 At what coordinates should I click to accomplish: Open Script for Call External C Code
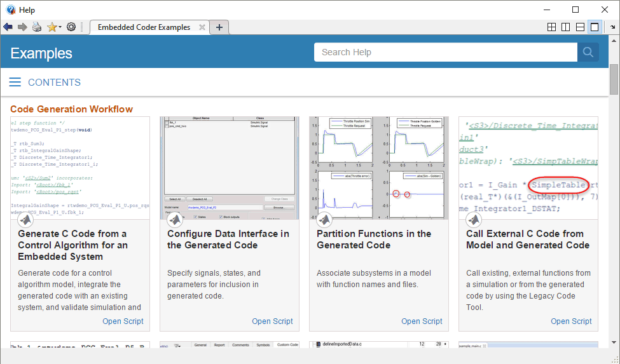(x=571, y=321)
